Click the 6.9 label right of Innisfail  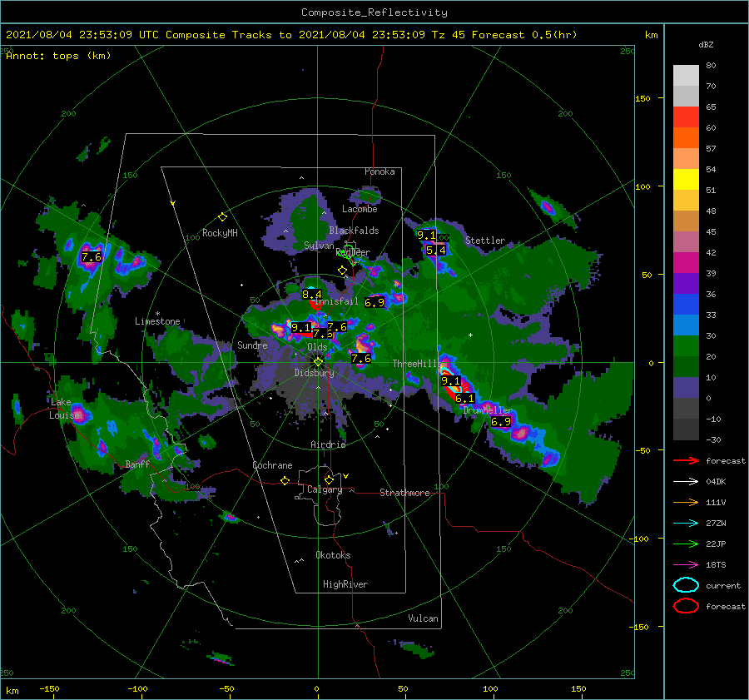tap(374, 302)
